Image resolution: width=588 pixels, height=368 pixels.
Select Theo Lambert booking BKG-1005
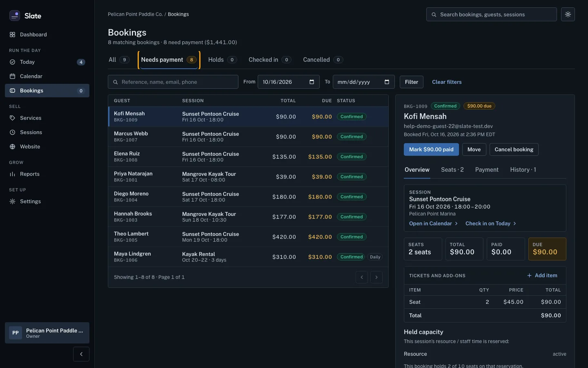click(x=248, y=237)
